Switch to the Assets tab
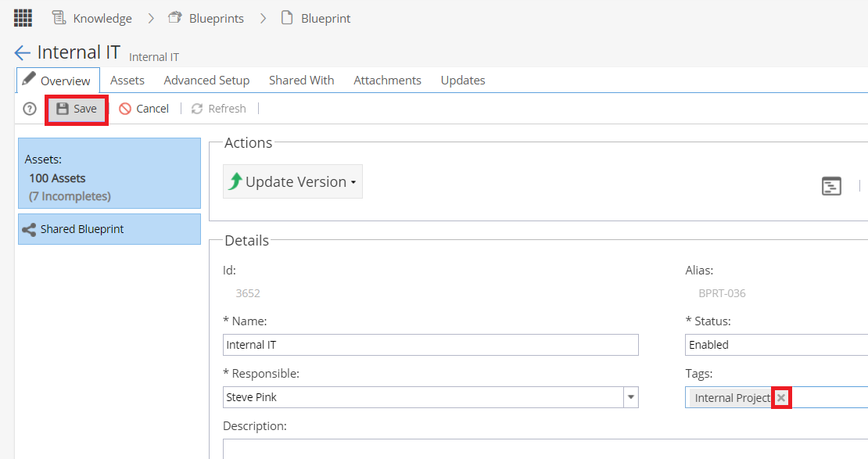Viewport: 868px width, 459px height. pyautogui.click(x=127, y=80)
